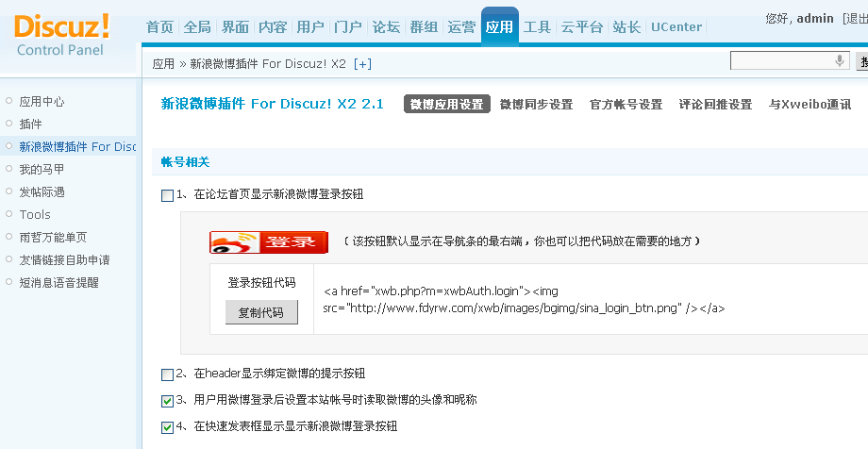Open 发帖际遇 in the sidebar
This screenshot has height=449, width=868.
coord(42,192)
